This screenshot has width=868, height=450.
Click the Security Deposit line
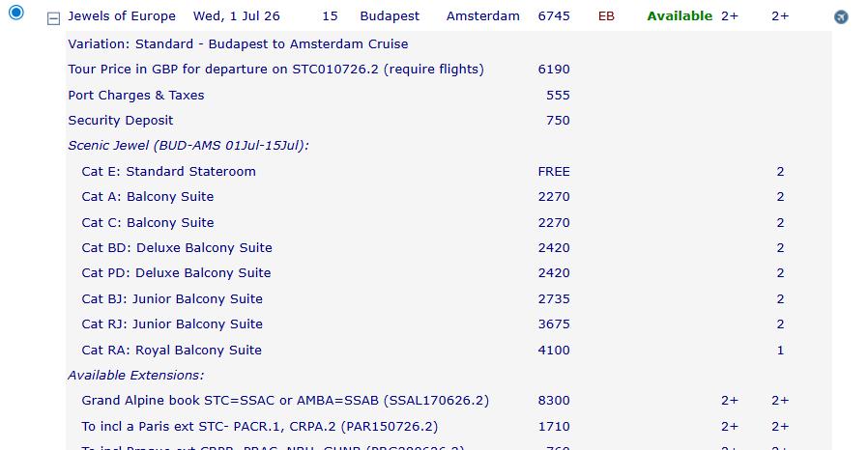point(121,121)
